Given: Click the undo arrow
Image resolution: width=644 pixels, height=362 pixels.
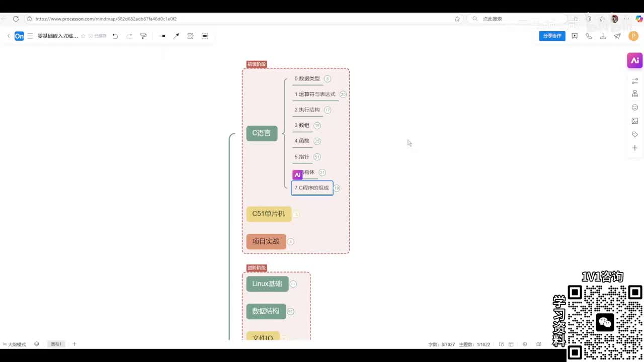Looking at the screenshot, I should click(115, 36).
